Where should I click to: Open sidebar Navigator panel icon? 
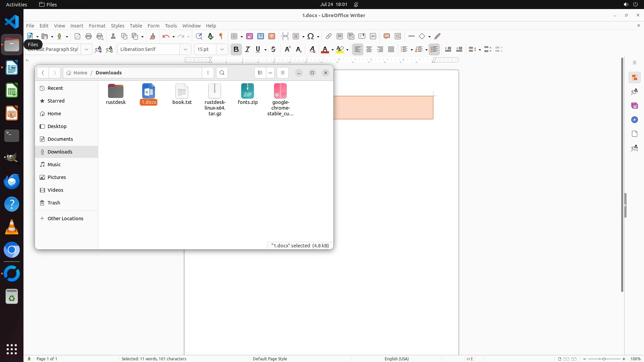(634, 120)
